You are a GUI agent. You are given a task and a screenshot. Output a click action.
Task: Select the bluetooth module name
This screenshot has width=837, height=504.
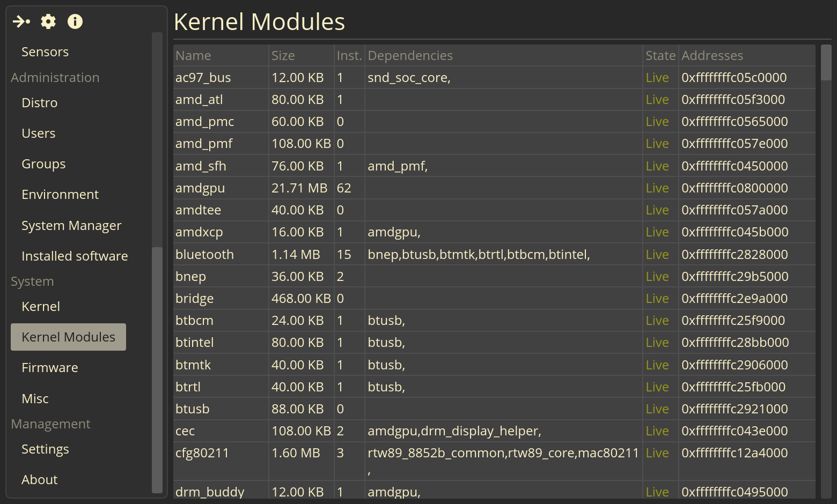(x=204, y=255)
